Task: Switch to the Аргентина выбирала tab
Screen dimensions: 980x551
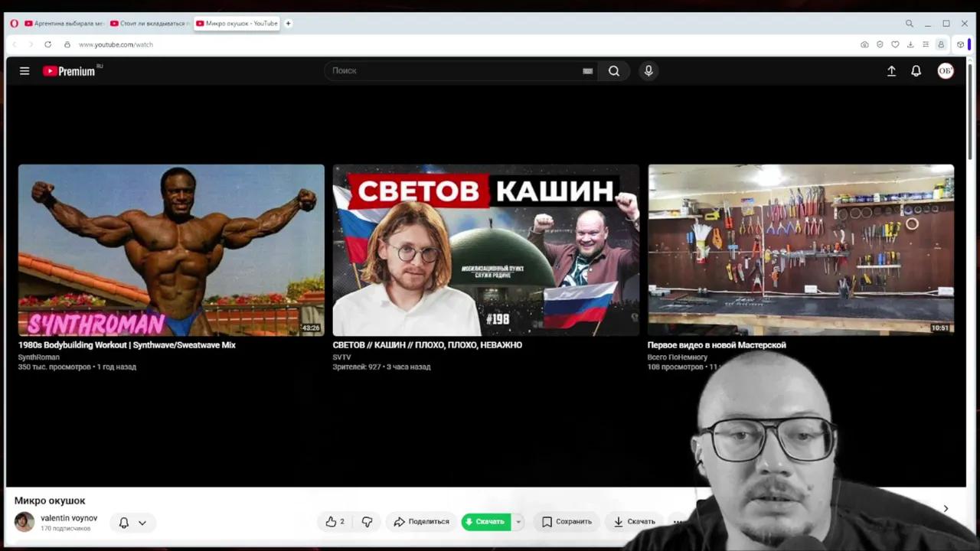Action: click(64, 24)
